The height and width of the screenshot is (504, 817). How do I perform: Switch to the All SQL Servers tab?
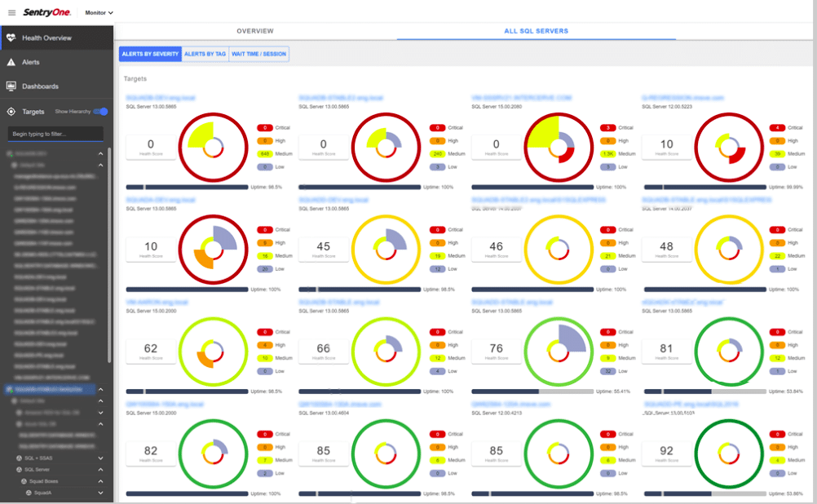[x=537, y=31]
